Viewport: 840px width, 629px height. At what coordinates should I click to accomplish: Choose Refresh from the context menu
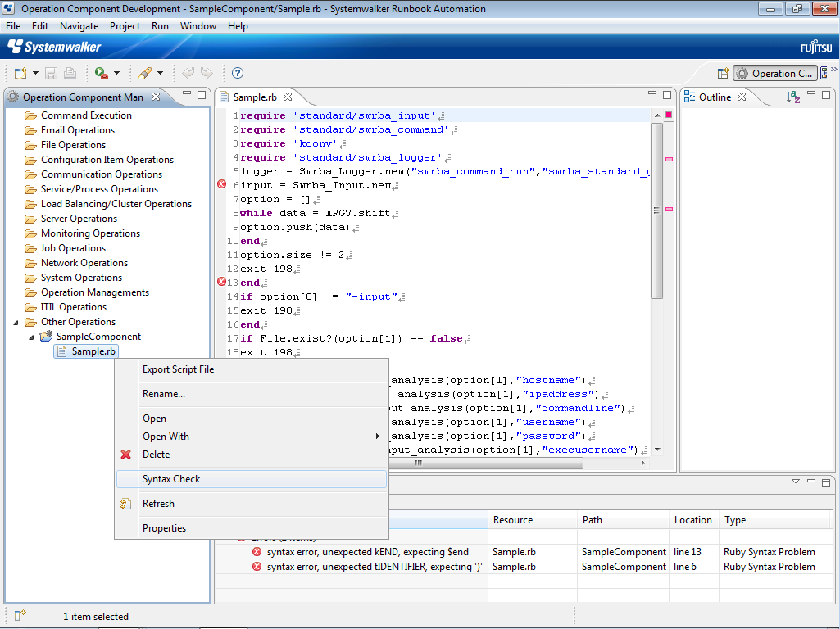(252, 504)
